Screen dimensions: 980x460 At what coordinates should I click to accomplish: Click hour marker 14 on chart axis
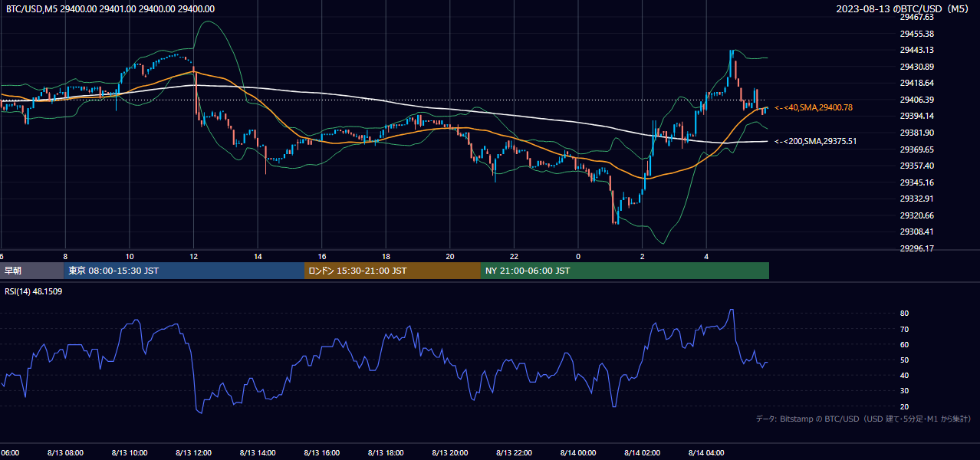258,256
